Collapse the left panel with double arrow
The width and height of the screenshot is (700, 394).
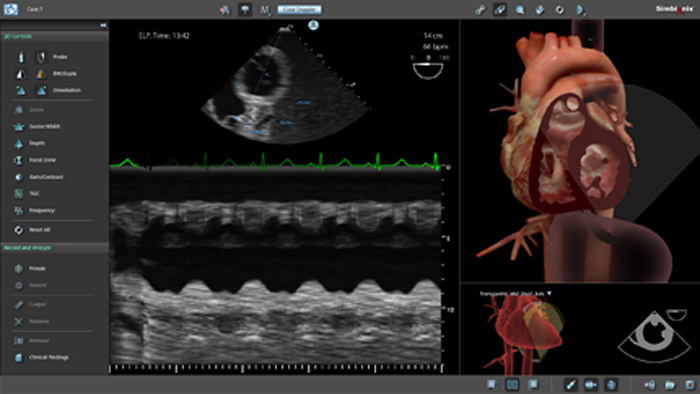[x=103, y=26]
